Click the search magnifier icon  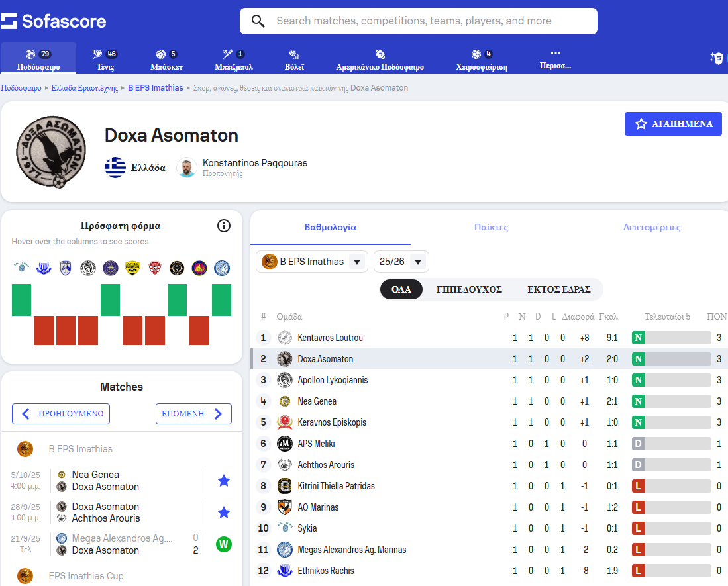(x=258, y=21)
